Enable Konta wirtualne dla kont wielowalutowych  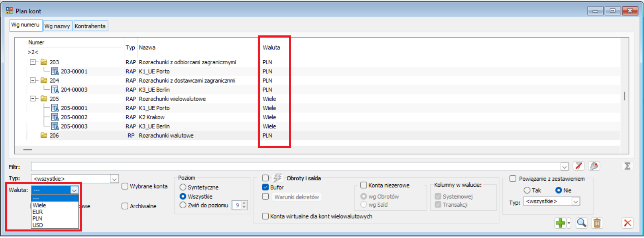pos(265,216)
